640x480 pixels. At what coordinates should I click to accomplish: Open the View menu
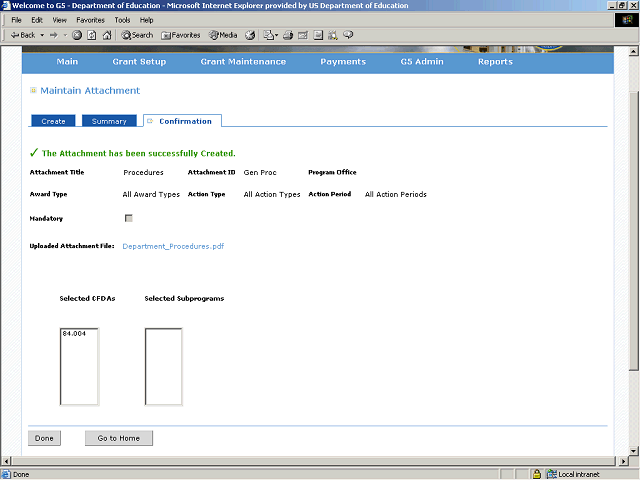point(59,20)
